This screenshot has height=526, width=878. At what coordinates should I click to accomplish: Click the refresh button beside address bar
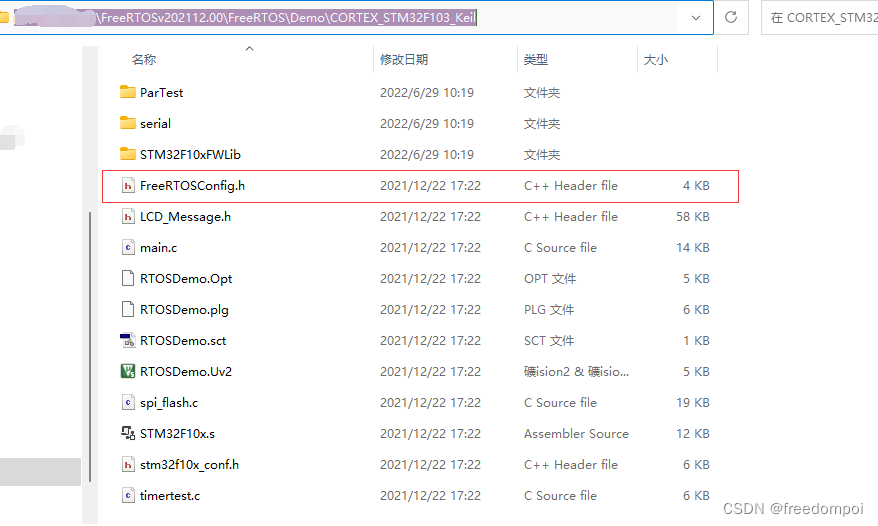tap(731, 17)
